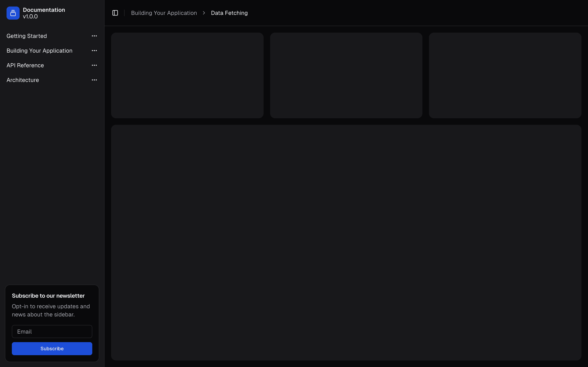Toggle the sidebar using the panel icon
This screenshot has width=588, height=367.
click(x=115, y=13)
